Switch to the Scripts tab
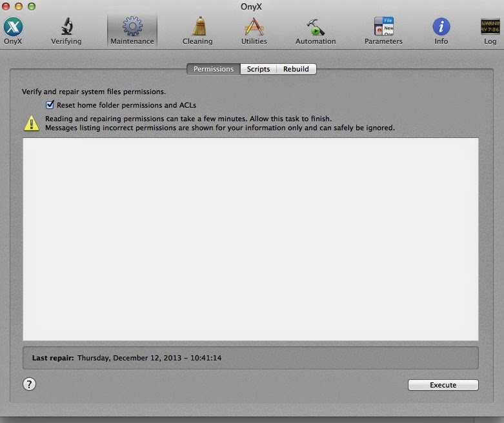504x423 pixels. (x=258, y=69)
